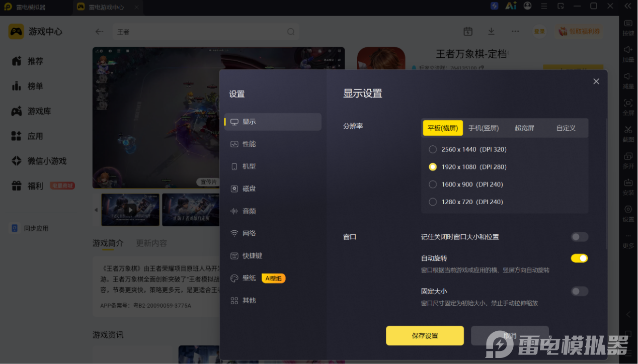The width and height of the screenshot is (638, 364).
Task: Close the settings dialog with X
Action: [596, 81]
